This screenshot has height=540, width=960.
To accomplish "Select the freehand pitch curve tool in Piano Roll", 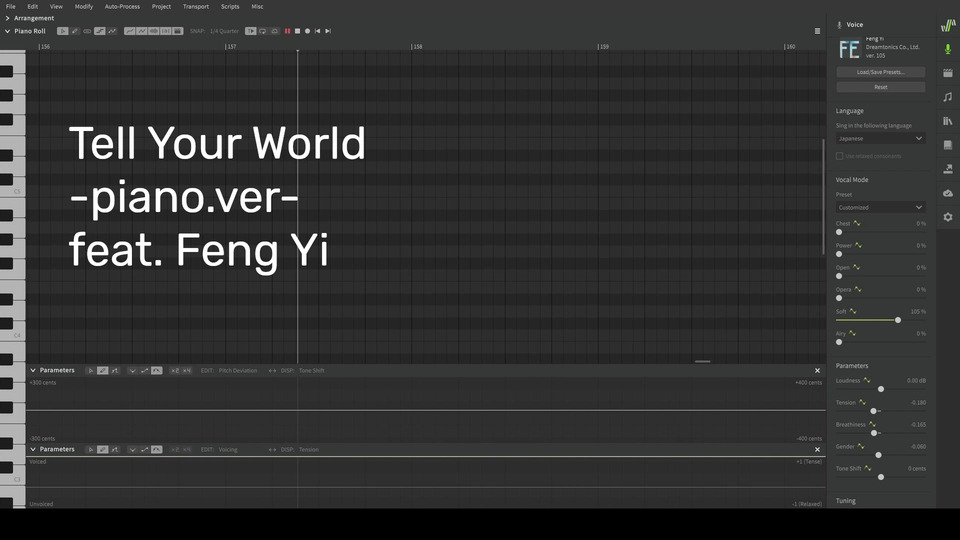I will (x=112, y=31).
